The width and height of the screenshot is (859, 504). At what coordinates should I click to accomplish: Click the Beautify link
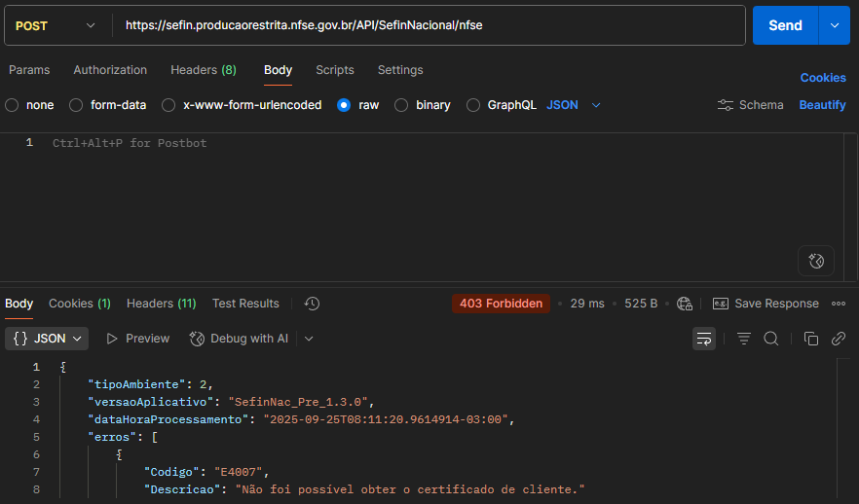(x=822, y=105)
